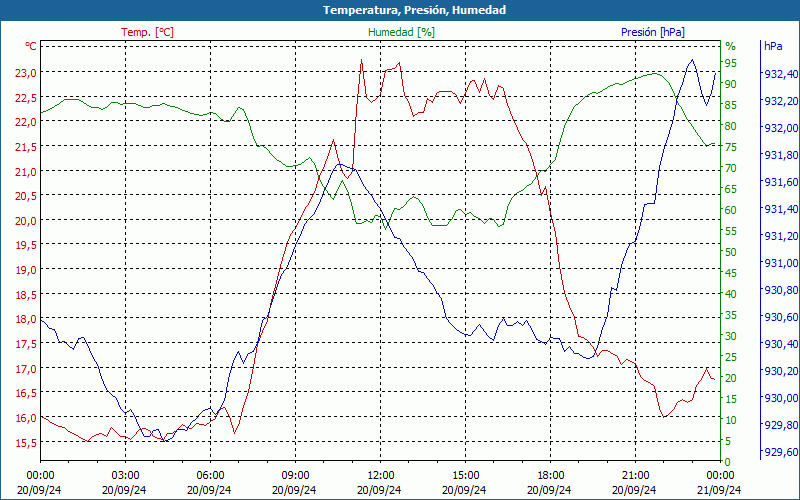Click the '21:00' time axis label

point(635,476)
